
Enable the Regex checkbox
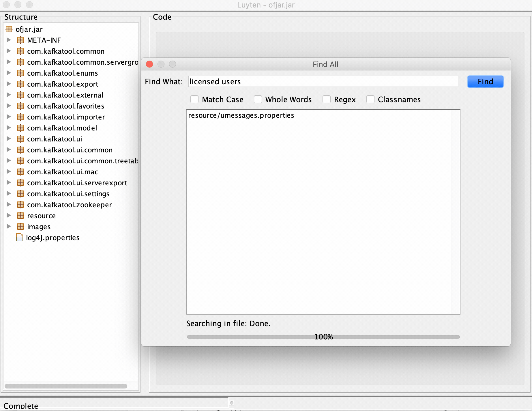click(326, 99)
